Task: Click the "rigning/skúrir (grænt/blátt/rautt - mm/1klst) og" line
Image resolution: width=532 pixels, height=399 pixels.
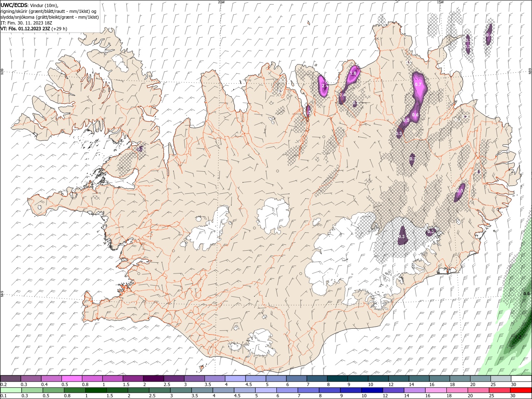Action: click(49, 11)
